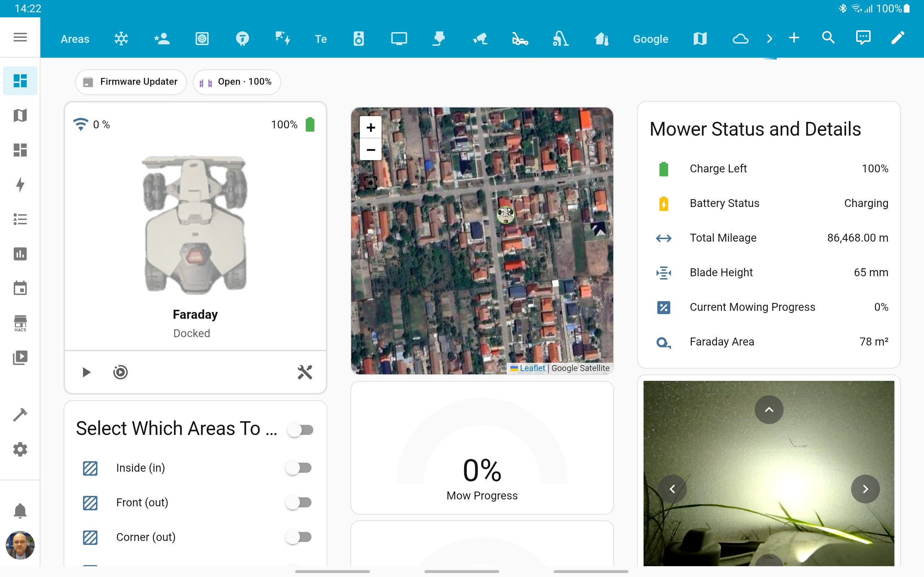Open the Firmware Updater
Image resolution: width=924 pixels, height=577 pixels.
(x=131, y=82)
